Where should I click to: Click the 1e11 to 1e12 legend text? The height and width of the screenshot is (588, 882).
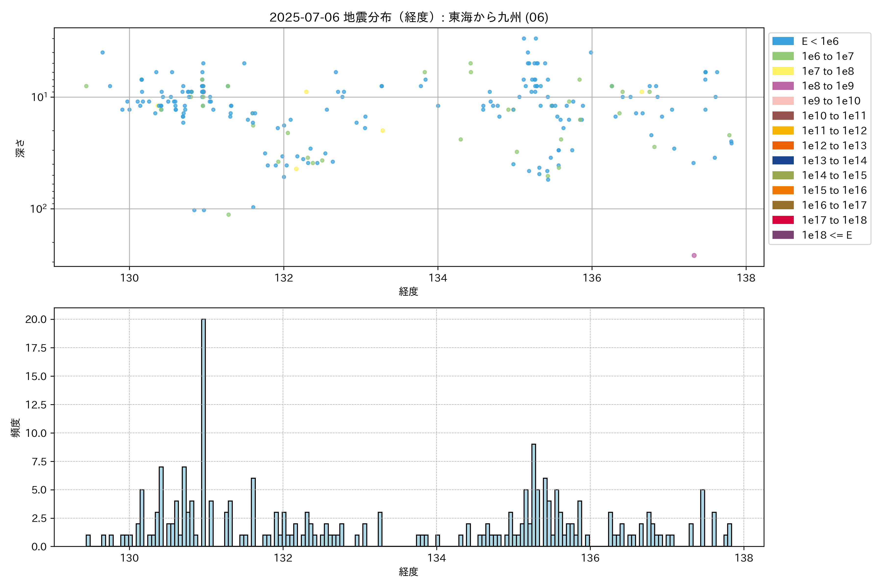click(x=834, y=131)
